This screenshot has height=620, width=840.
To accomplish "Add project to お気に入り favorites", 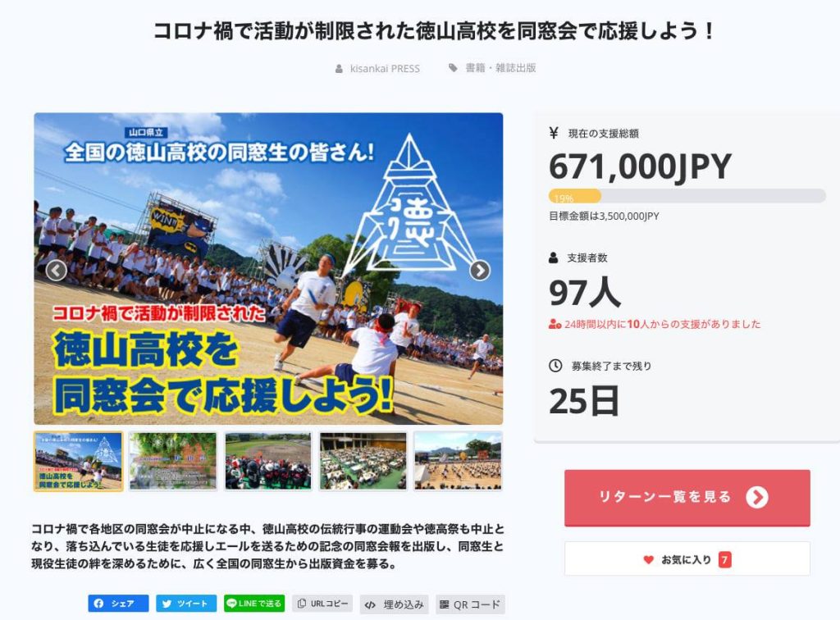I will click(x=687, y=559).
